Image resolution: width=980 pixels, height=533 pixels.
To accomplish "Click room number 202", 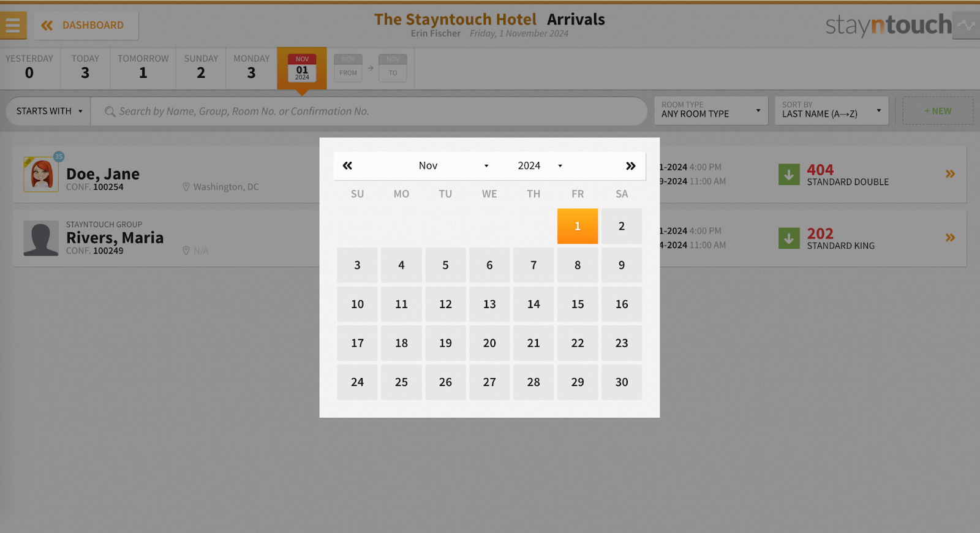I will coord(820,233).
